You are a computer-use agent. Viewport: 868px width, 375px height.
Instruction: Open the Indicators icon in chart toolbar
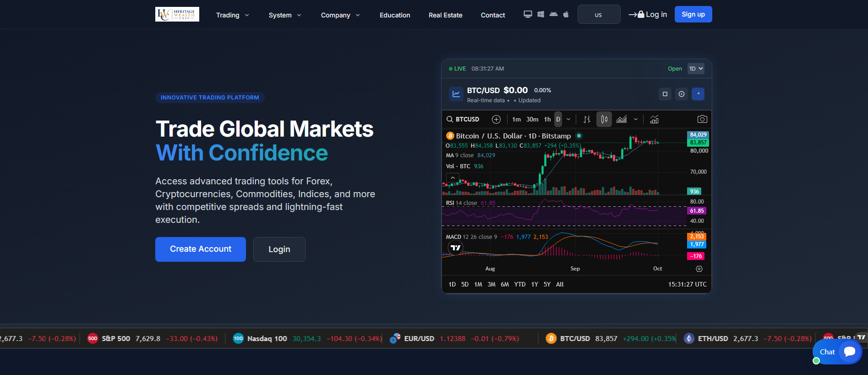click(x=654, y=119)
